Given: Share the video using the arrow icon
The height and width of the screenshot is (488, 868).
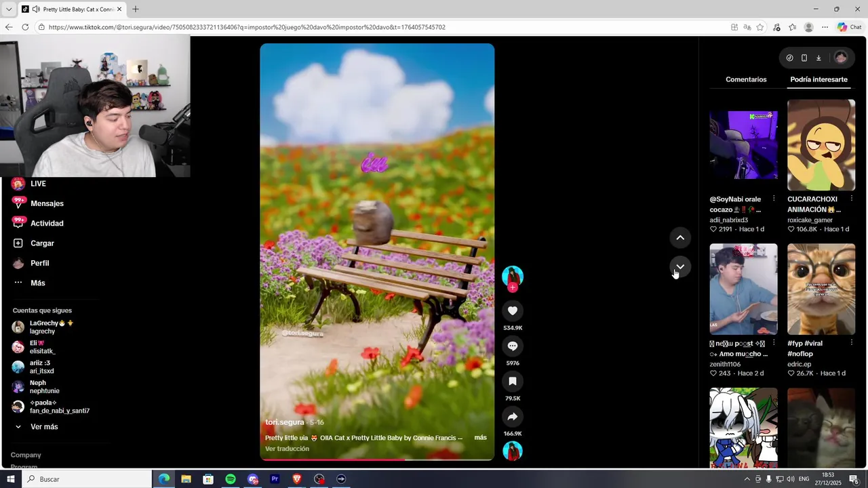Looking at the screenshot, I should 513,416.
